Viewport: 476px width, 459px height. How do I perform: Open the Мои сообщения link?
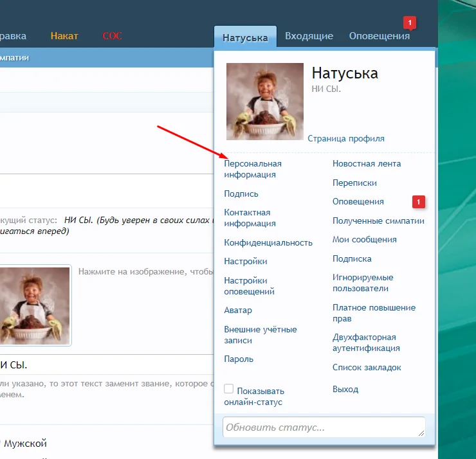coord(365,240)
